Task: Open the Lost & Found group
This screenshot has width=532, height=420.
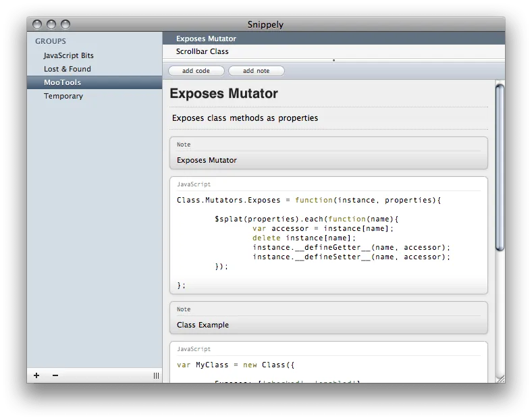Action: tap(68, 69)
